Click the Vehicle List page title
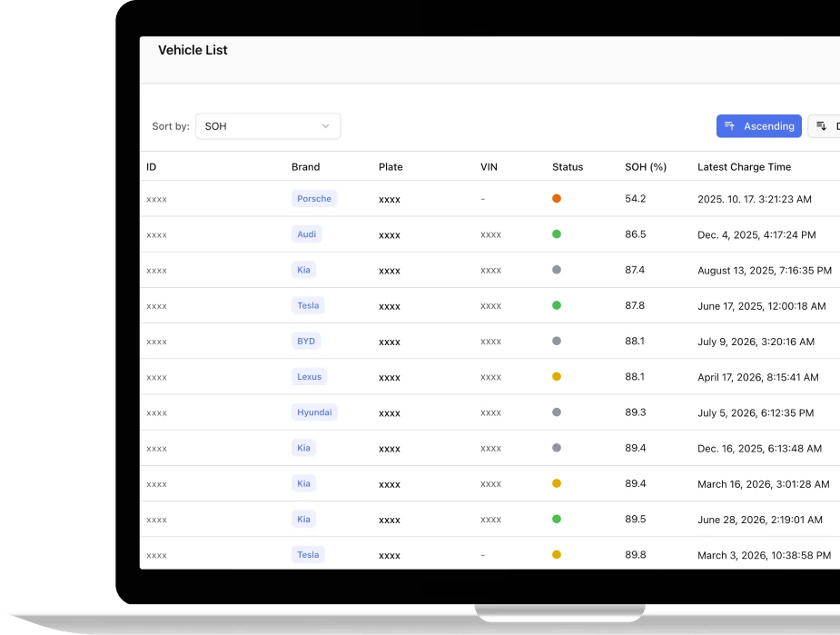The width and height of the screenshot is (840, 635). point(193,50)
